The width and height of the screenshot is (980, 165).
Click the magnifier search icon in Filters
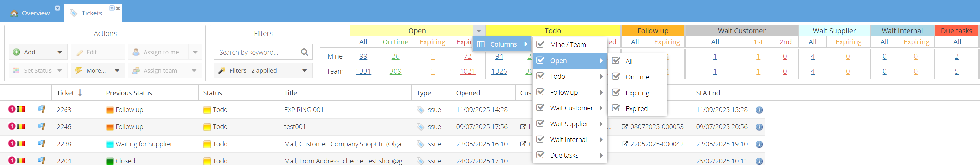(x=305, y=52)
